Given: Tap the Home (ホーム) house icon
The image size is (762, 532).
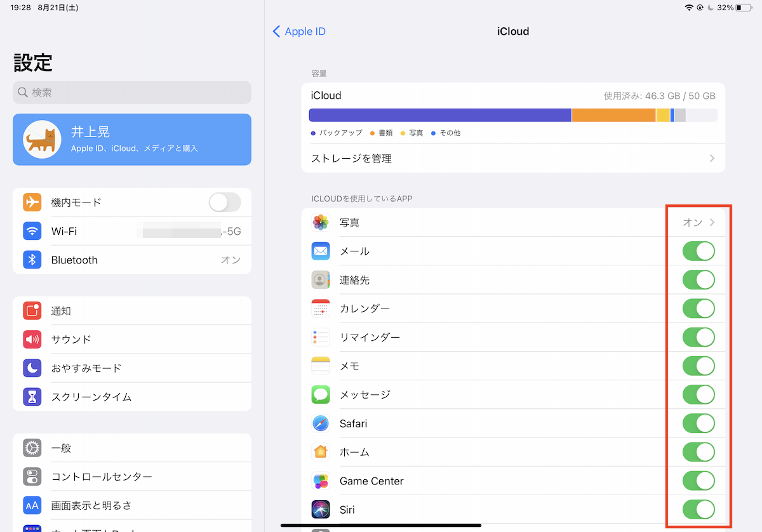Looking at the screenshot, I should coord(321,452).
